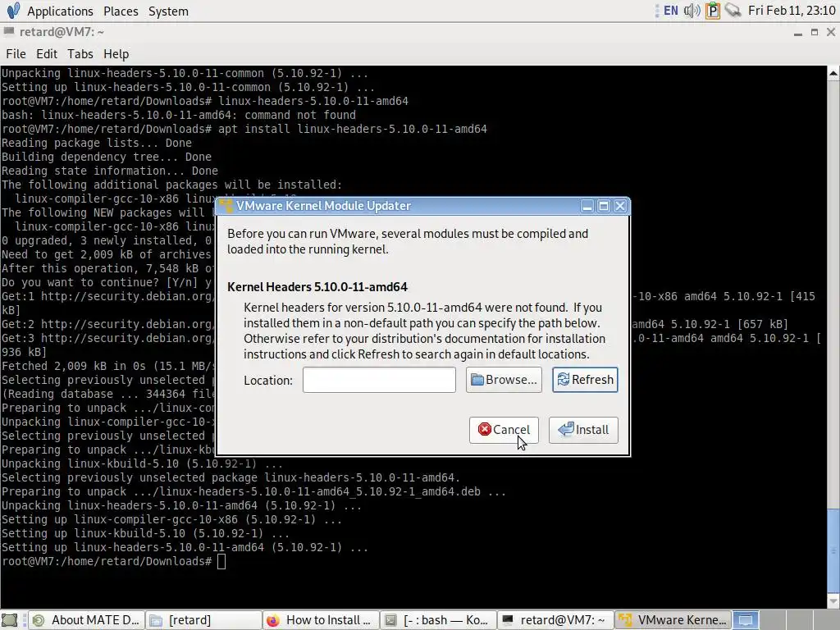Click the show desktop icon in bottom panel
840x630 pixels.
(10, 620)
